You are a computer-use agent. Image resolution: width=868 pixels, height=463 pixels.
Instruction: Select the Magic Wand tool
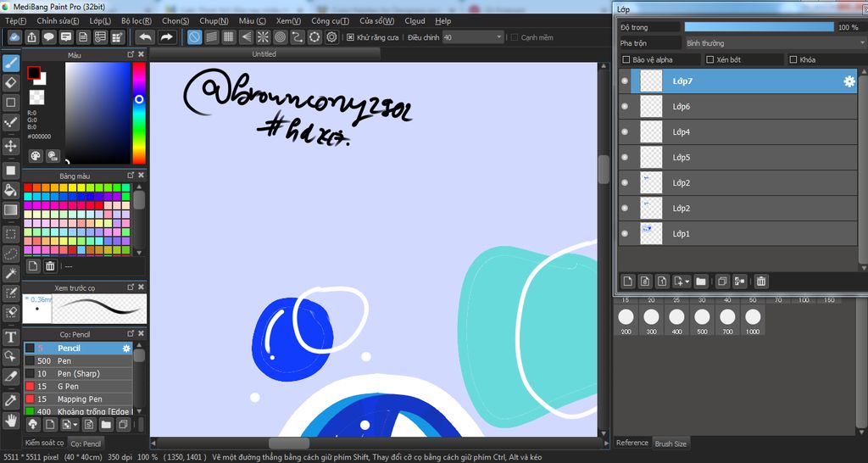10,273
